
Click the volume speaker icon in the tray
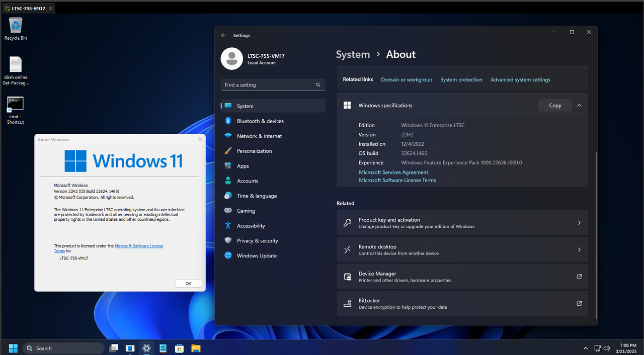click(x=607, y=348)
